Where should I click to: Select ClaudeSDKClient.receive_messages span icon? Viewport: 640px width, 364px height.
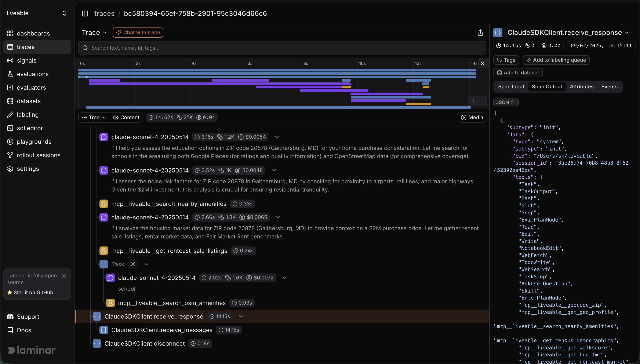point(104,330)
